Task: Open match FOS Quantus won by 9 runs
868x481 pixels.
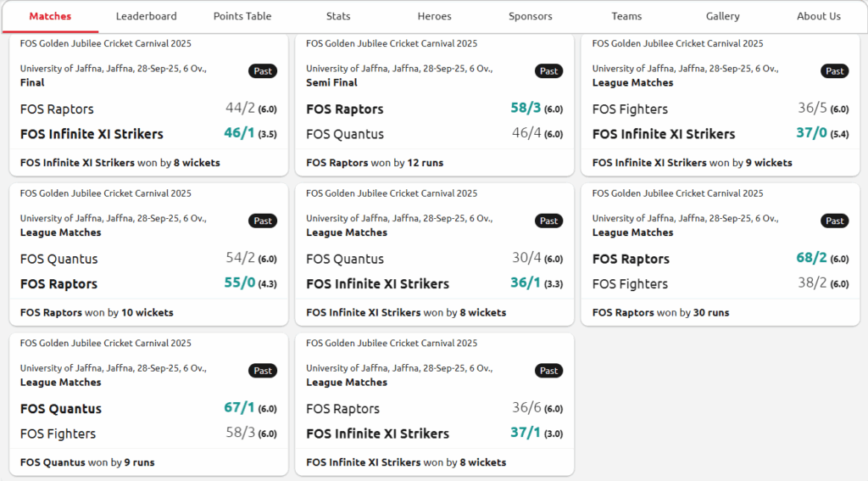Action: (x=87, y=463)
